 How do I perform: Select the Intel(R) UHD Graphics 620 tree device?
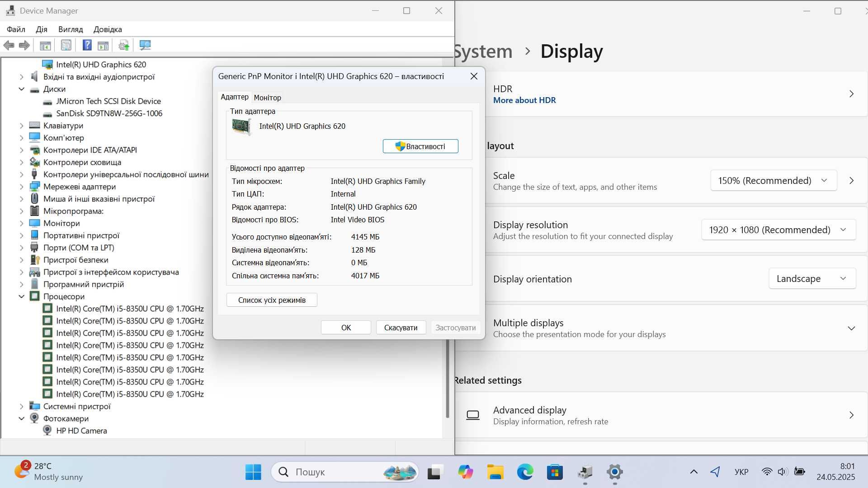coord(101,65)
